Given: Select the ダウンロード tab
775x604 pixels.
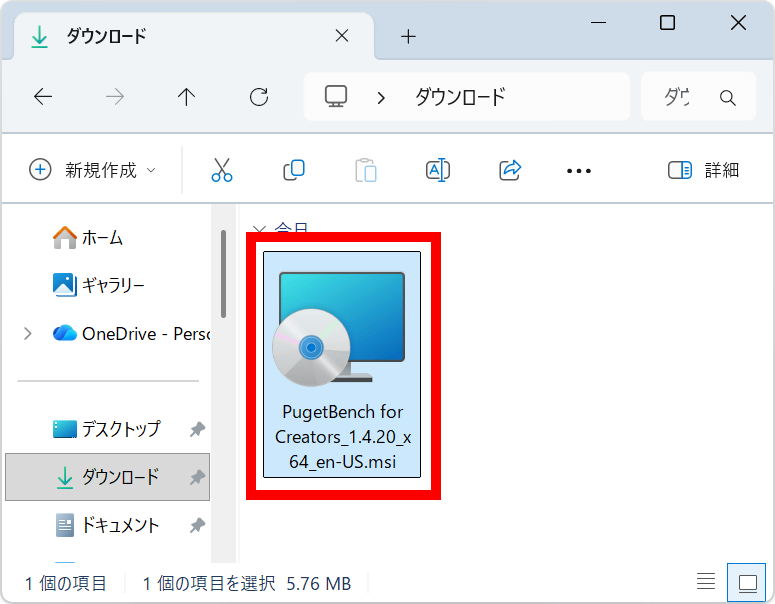Looking at the screenshot, I should tap(180, 37).
